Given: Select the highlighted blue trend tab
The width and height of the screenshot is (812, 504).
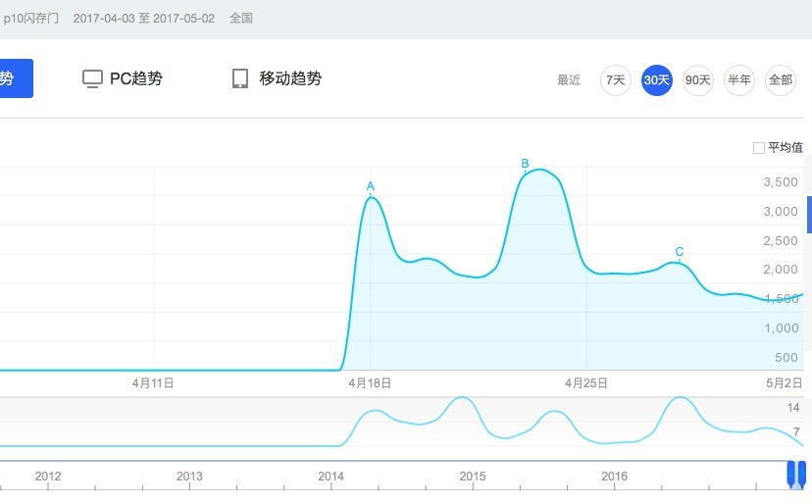Looking at the screenshot, I should (x=16, y=78).
